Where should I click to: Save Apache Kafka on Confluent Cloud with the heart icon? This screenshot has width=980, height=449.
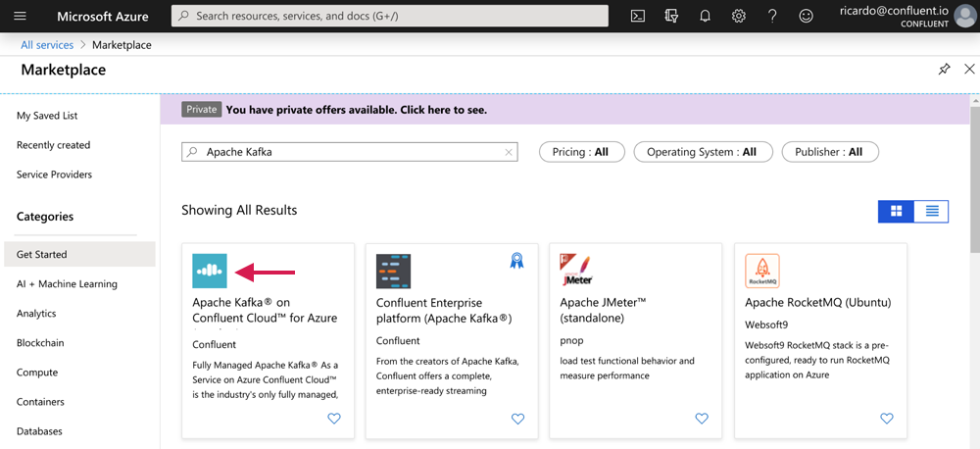click(x=334, y=419)
